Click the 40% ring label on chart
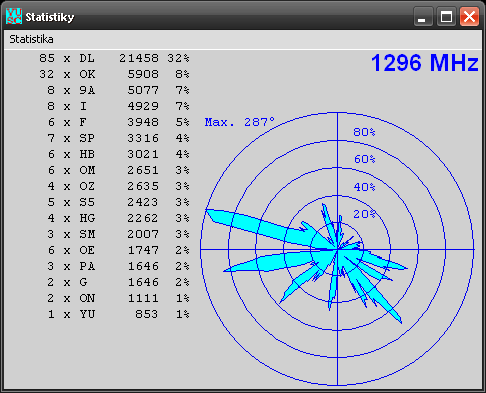This screenshot has width=486, height=393. pos(364,187)
